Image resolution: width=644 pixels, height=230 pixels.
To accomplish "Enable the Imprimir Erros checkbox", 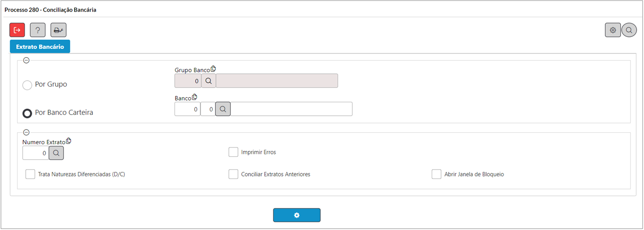I will coord(233,152).
